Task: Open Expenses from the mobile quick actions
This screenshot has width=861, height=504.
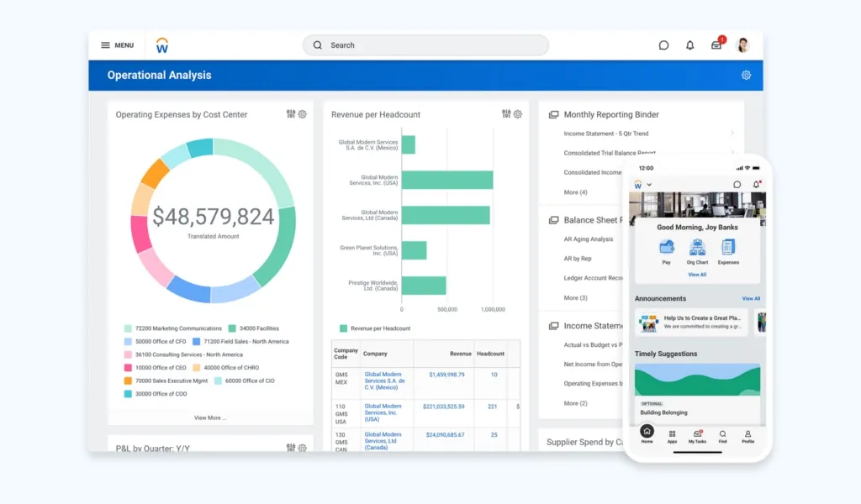Action: tap(728, 247)
